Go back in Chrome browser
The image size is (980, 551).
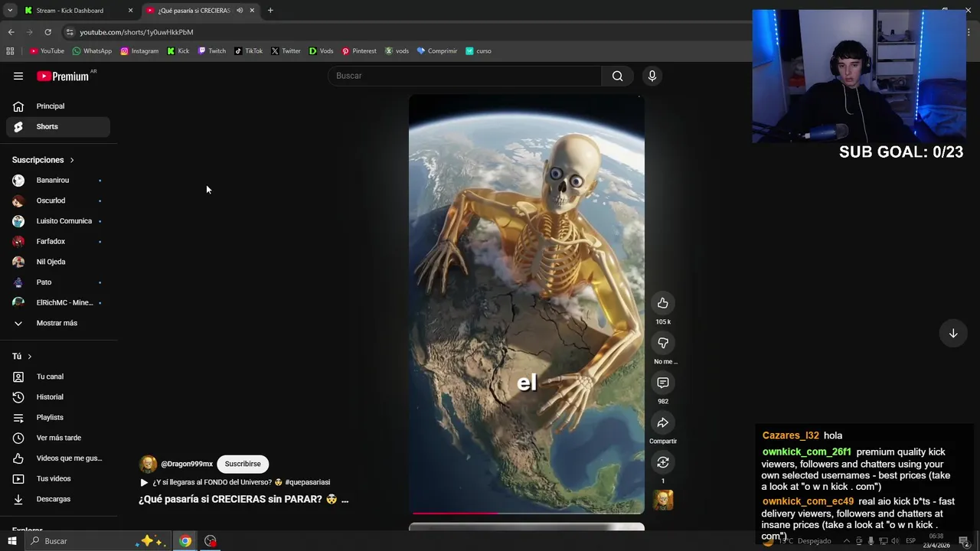click(11, 32)
